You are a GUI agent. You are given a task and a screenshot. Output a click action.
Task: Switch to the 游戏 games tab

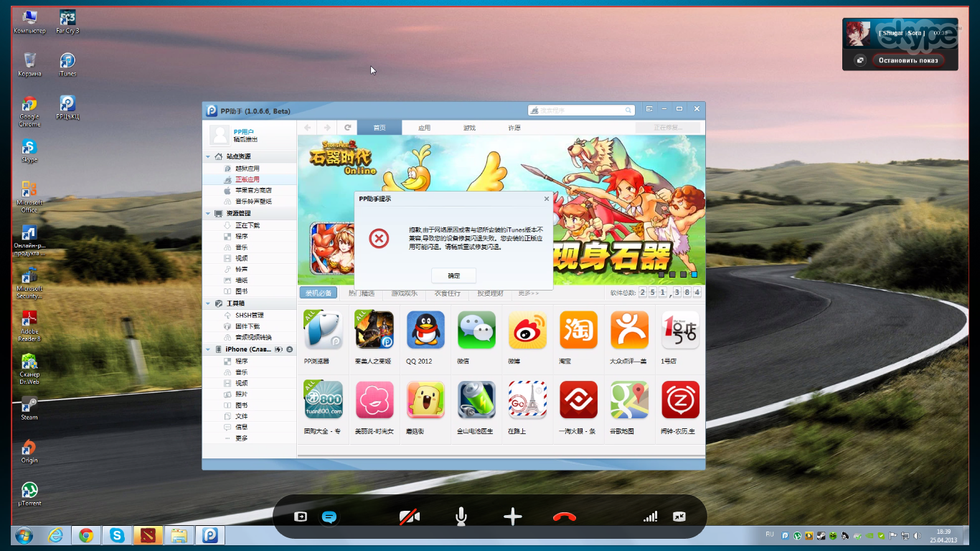pos(468,128)
